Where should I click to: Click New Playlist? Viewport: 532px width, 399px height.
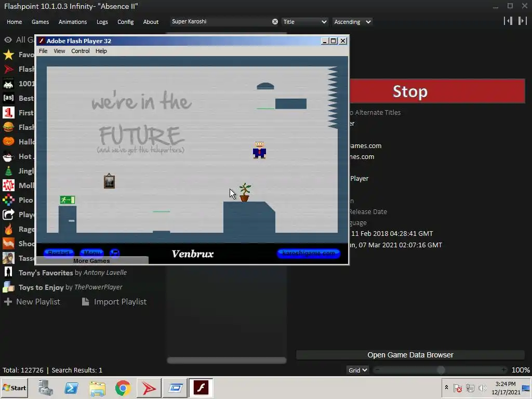point(32,302)
